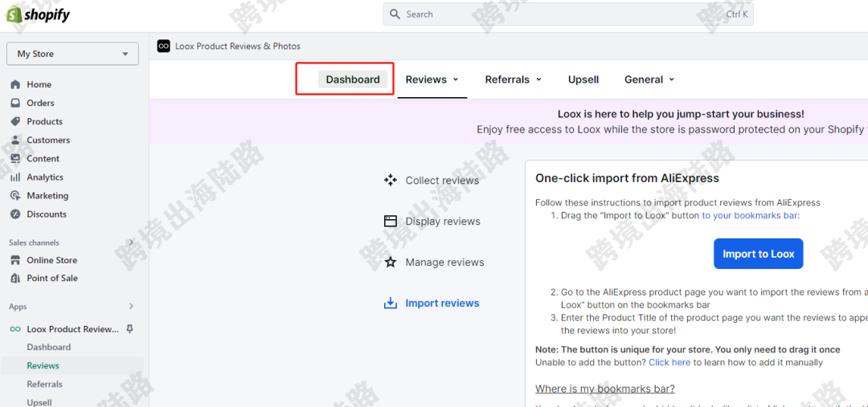Go to Analytics in sidebar
The height and width of the screenshot is (407, 868).
point(45,177)
